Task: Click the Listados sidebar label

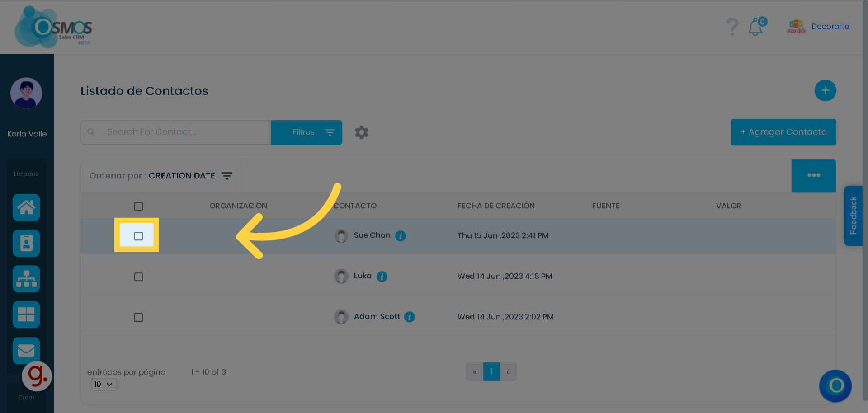Action: coord(26,174)
